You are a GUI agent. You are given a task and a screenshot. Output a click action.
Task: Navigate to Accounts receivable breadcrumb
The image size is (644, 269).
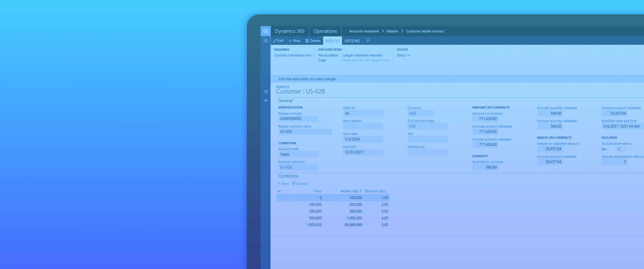point(364,31)
